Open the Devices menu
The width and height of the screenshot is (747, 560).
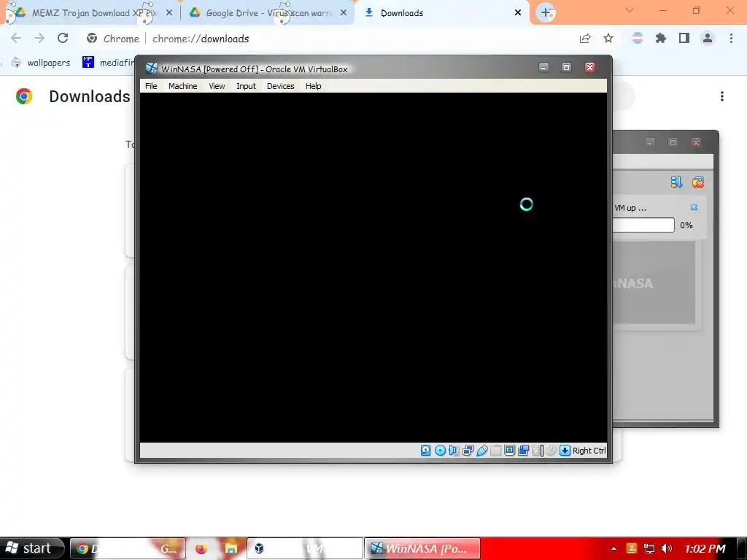click(280, 86)
